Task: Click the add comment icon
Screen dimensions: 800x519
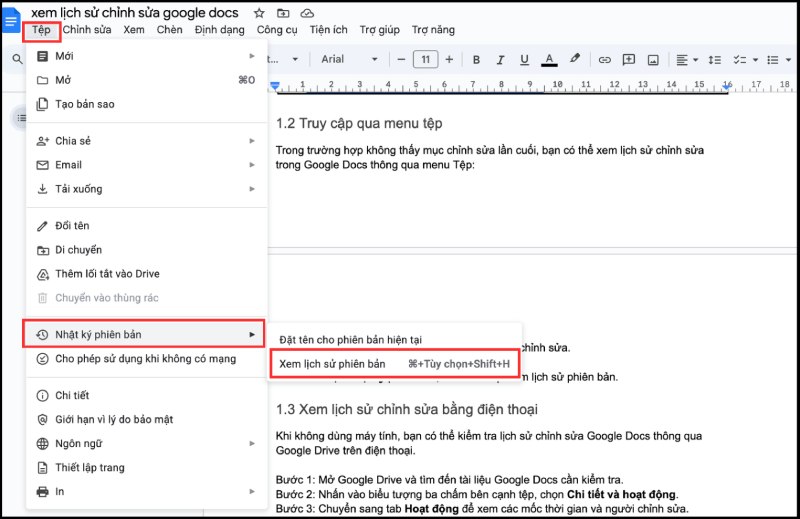Action: [x=629, y=60]
